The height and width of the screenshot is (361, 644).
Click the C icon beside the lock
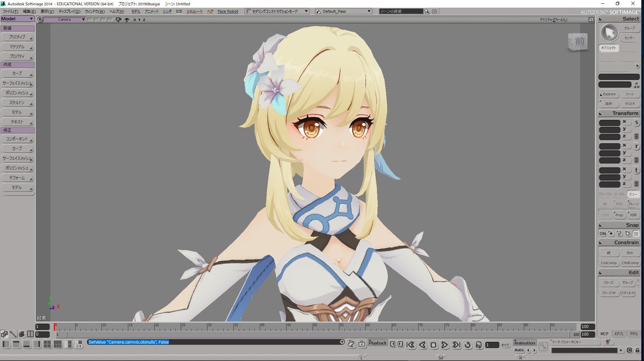[x=629, y=350]
